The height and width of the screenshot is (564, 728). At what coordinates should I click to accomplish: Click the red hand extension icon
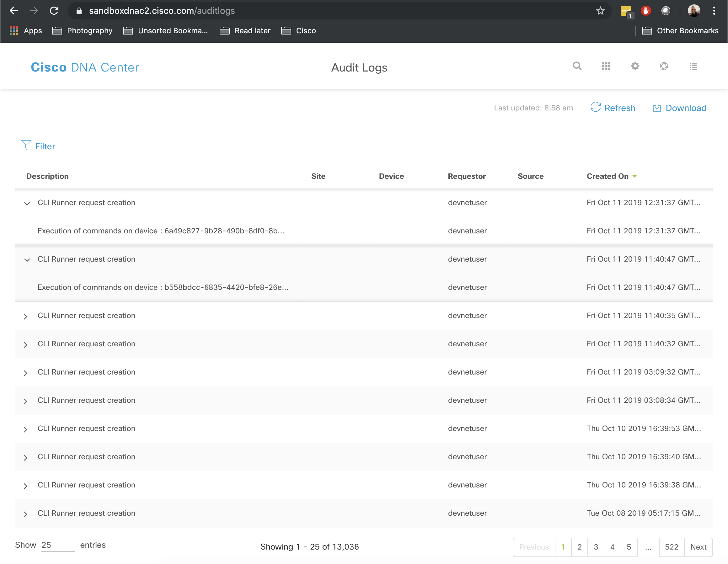646,11
